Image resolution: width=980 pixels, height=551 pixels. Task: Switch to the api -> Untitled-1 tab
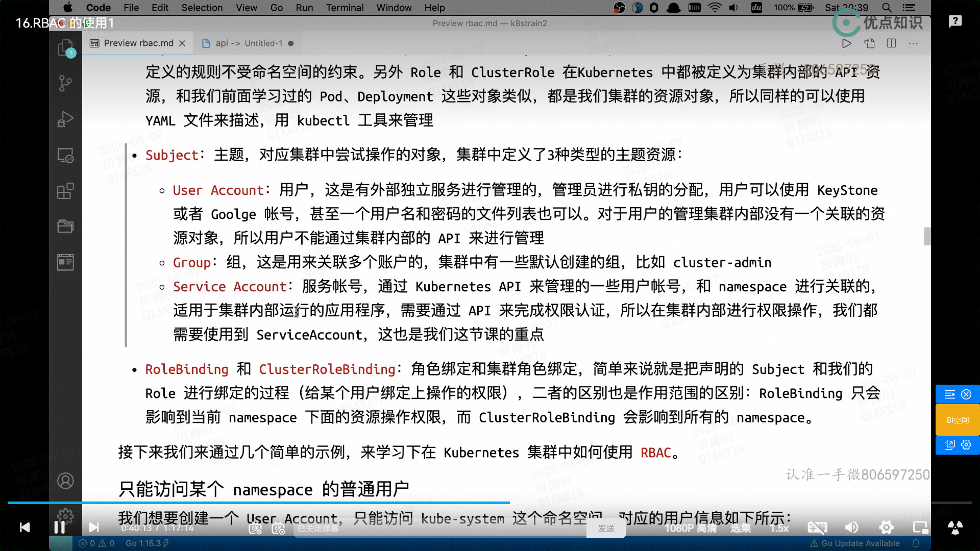tap(248, 43)
